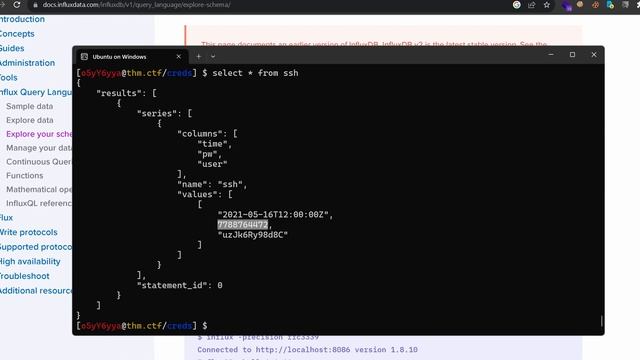Open Continuous Queries docs page
Viewport: 640px width, 360px height.
pos(39,162)
